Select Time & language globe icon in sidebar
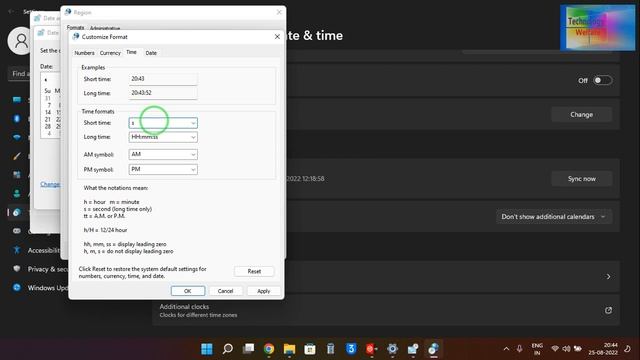The height and width of the screenshot is (360, 640). (17, 212)
